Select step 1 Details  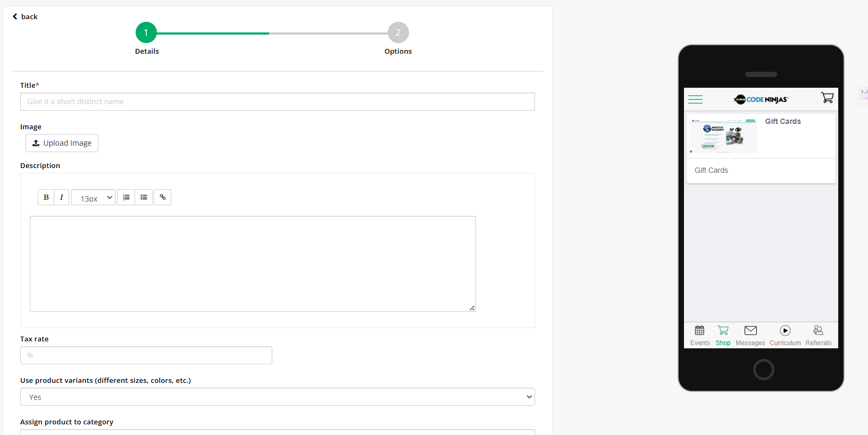(146, 33)
